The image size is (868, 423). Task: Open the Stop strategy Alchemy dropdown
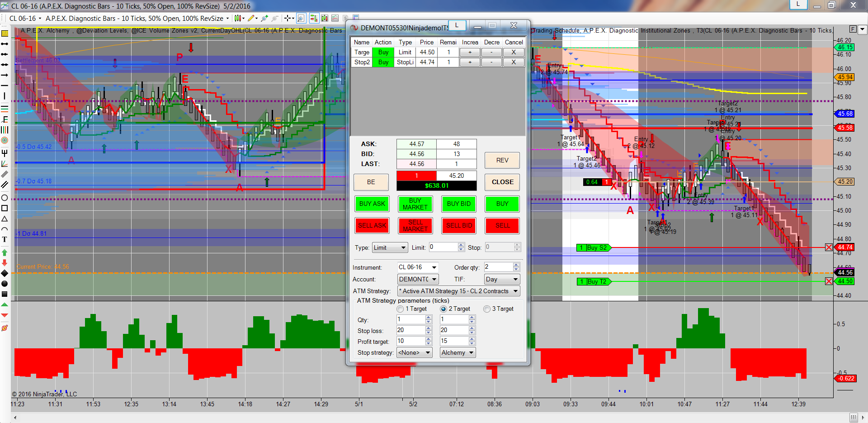[458, 352]
